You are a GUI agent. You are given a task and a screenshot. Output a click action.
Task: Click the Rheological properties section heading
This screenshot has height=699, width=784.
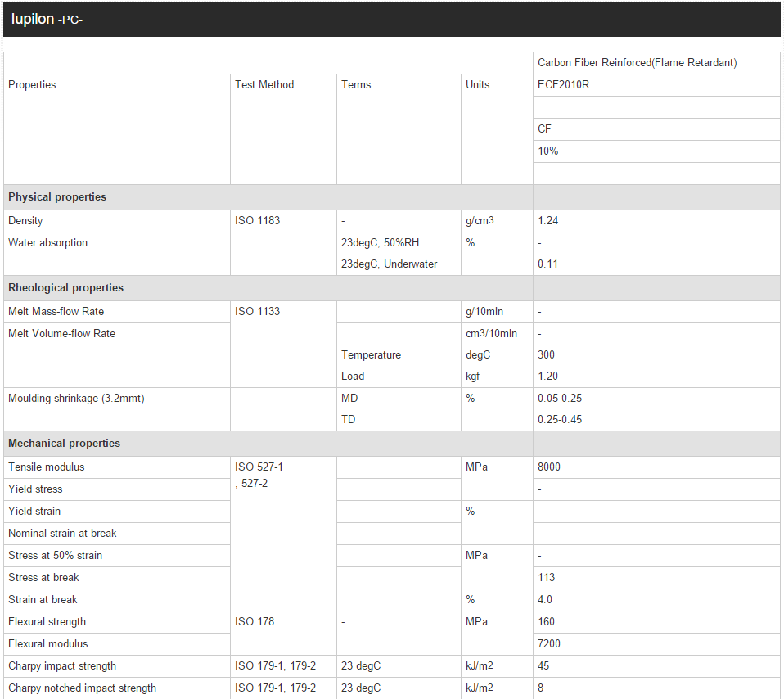point(65,287)
